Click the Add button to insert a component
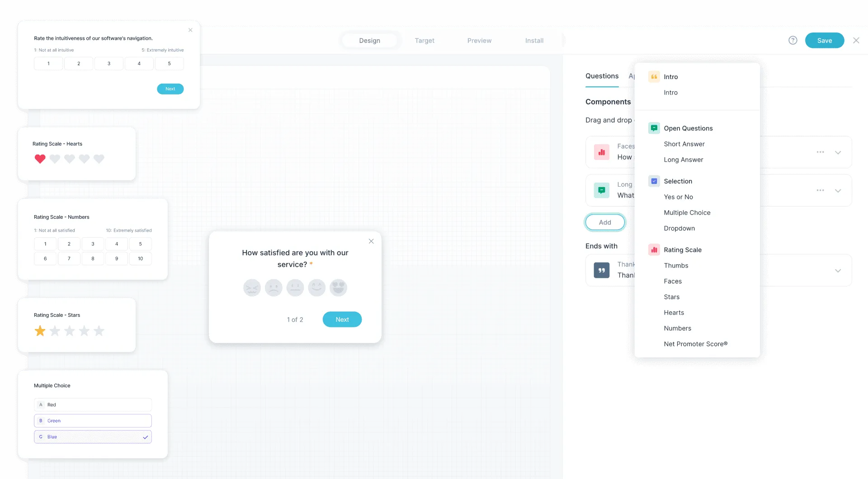 [605, 222]
